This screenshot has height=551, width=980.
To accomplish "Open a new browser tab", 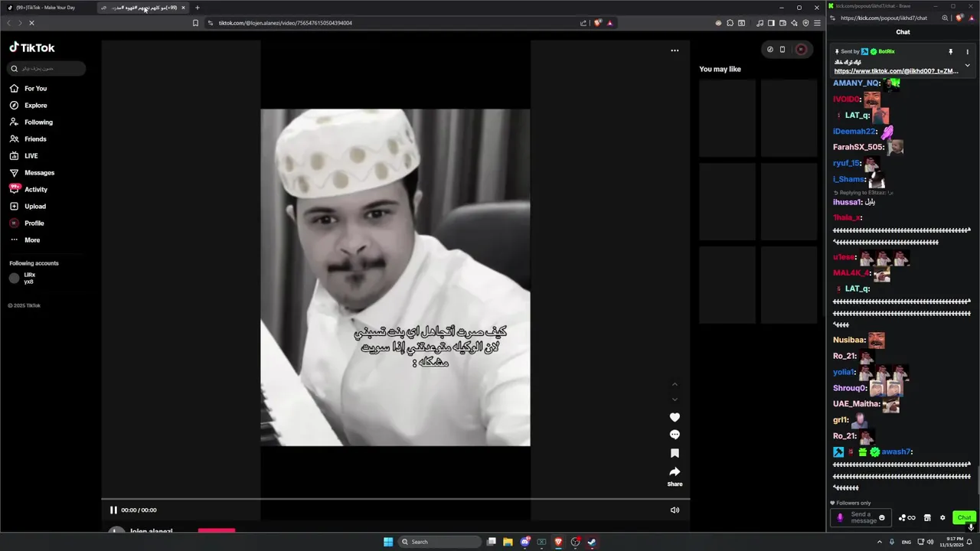I will pos(198,8).
